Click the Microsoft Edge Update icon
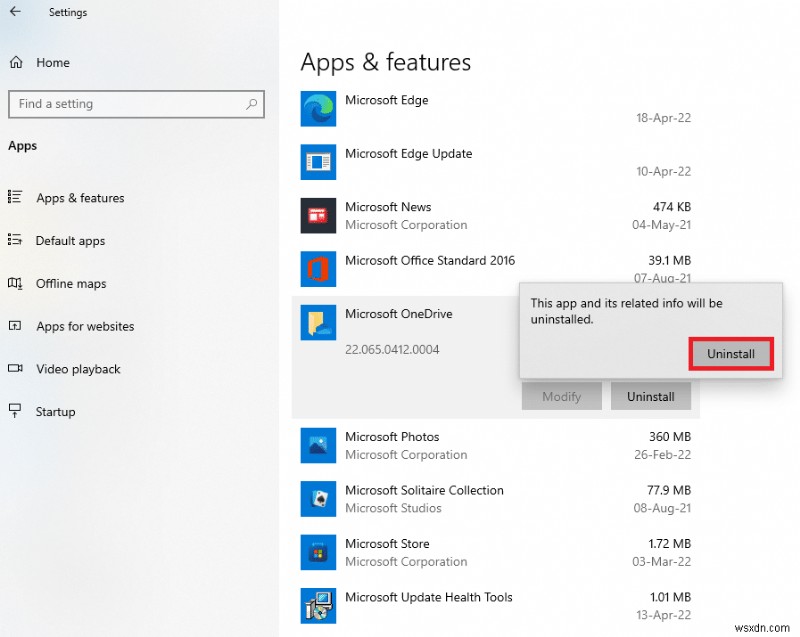800x637 pixels. pos(318,162)
